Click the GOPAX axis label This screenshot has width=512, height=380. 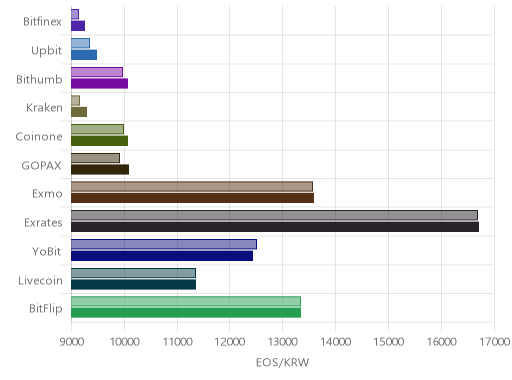[41, 165]
